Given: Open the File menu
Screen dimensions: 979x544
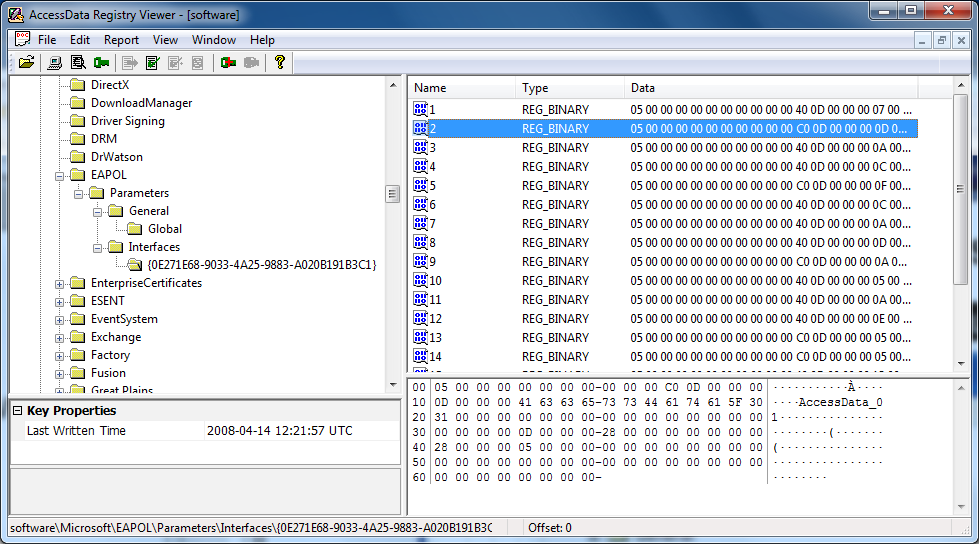Looking at the screenshot, I should (47, 40).
